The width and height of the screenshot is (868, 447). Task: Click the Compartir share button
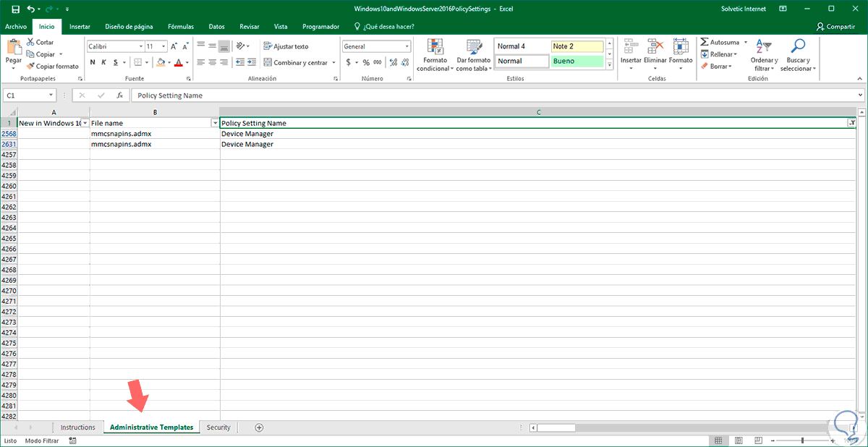pyautogui.click(x=835, y=26)
